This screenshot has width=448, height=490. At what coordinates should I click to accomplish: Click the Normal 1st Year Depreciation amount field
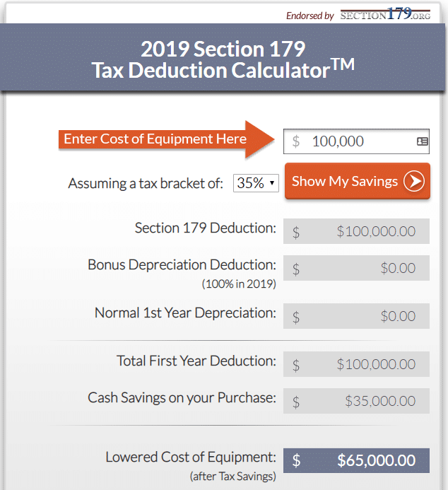tap(357, 315)
